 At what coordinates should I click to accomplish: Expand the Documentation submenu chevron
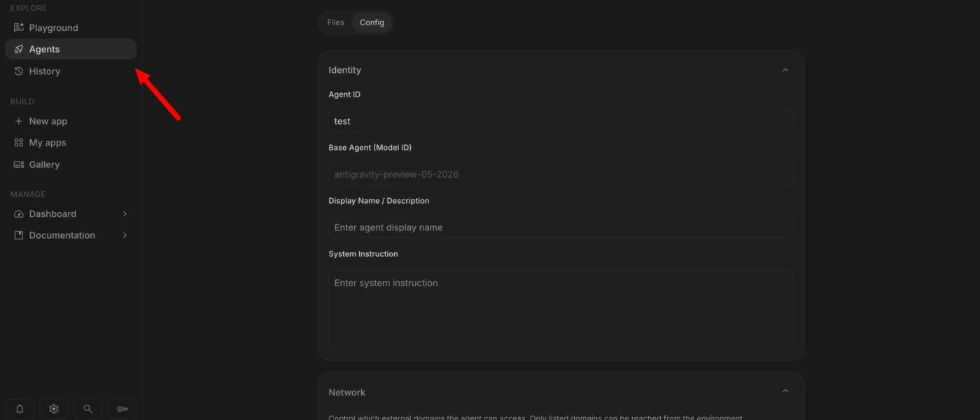coord(125,235)
